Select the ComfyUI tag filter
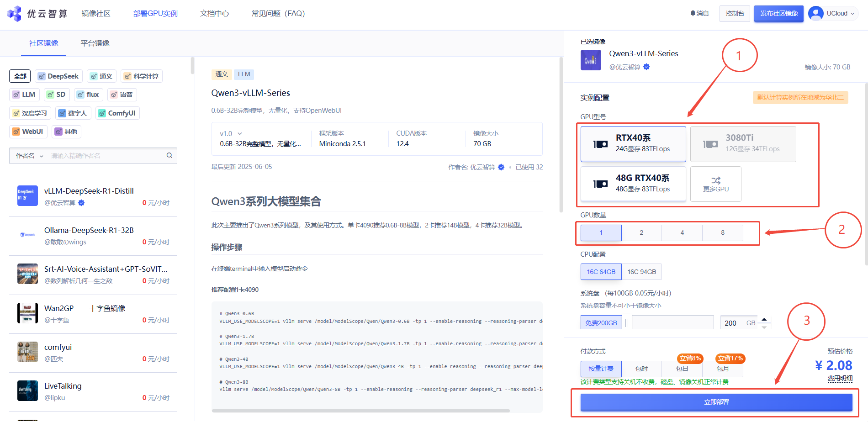Viewport: 868px width, 422px height. (x=117, y=113)
